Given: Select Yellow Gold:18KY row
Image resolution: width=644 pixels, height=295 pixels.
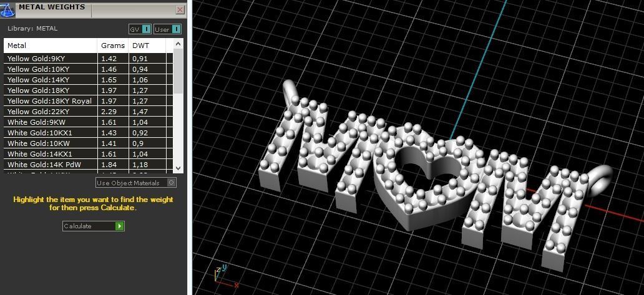Looking at the screenshot, I should (89, 90).
